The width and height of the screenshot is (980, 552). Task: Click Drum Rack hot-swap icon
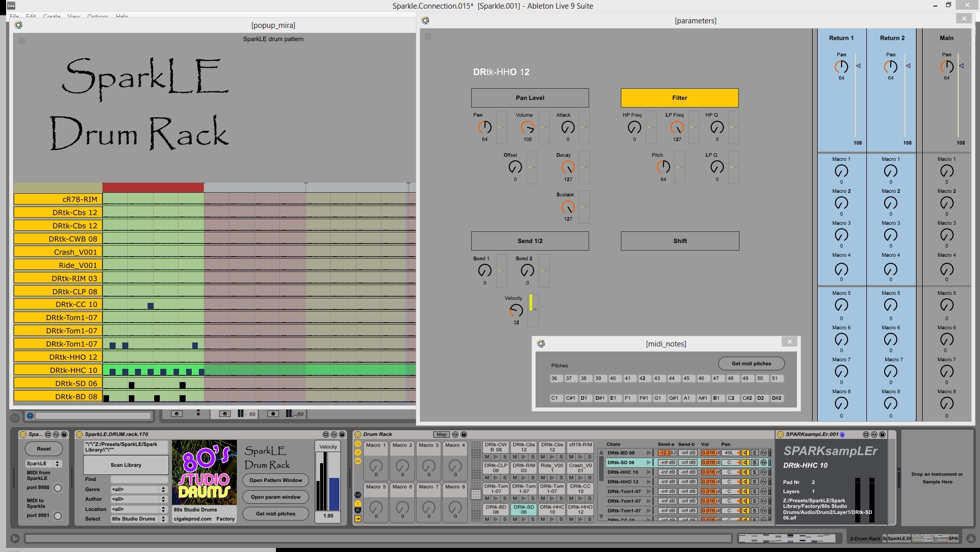pyautogui.click(x=455, y=434)
